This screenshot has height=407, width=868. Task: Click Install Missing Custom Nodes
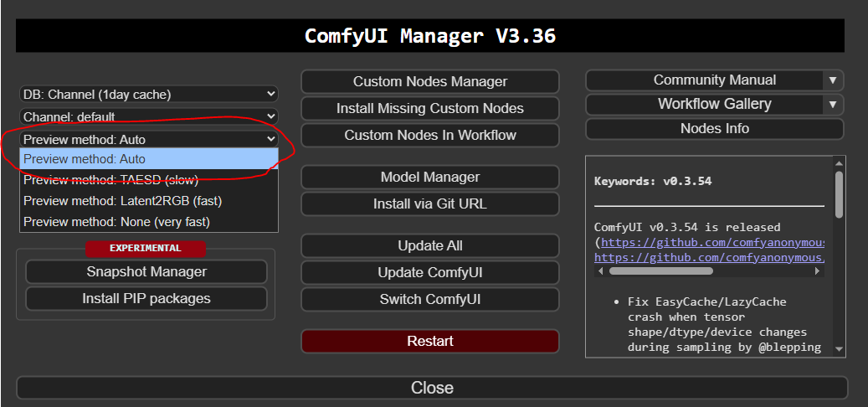coord(430,108)
